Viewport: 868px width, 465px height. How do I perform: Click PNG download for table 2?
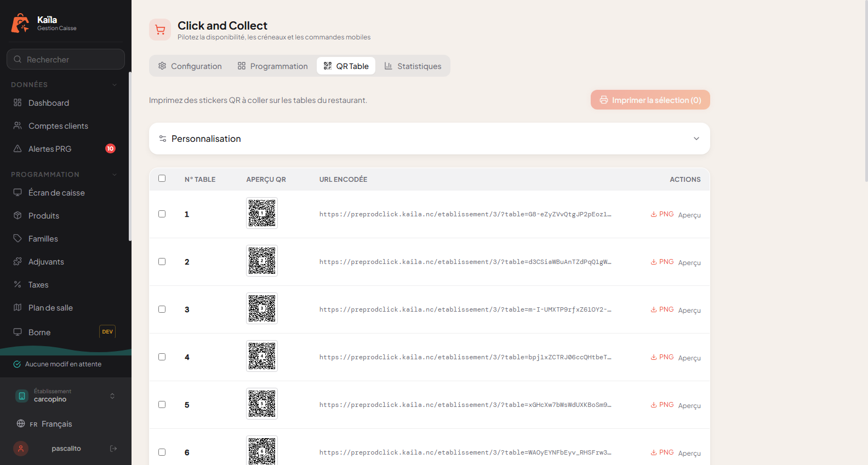click(x=662, y=262)
